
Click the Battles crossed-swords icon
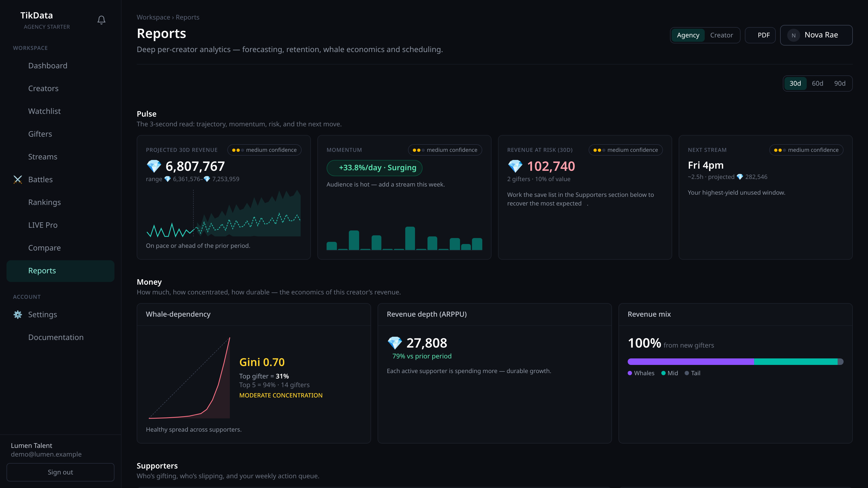[x=18, y=179]
